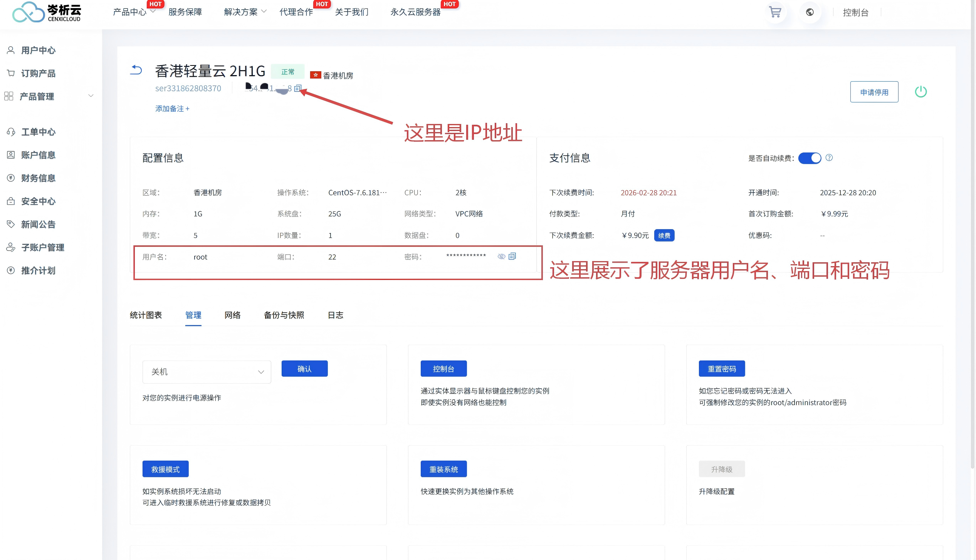Click the 添加备注 + link
The height and width of the screenshot is (560, 976).
pyautogui.click(x=172, y=109)
